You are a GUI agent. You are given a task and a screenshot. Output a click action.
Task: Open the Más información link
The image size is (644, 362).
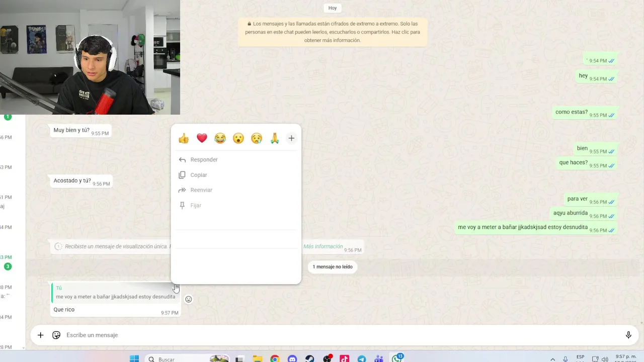323,246
